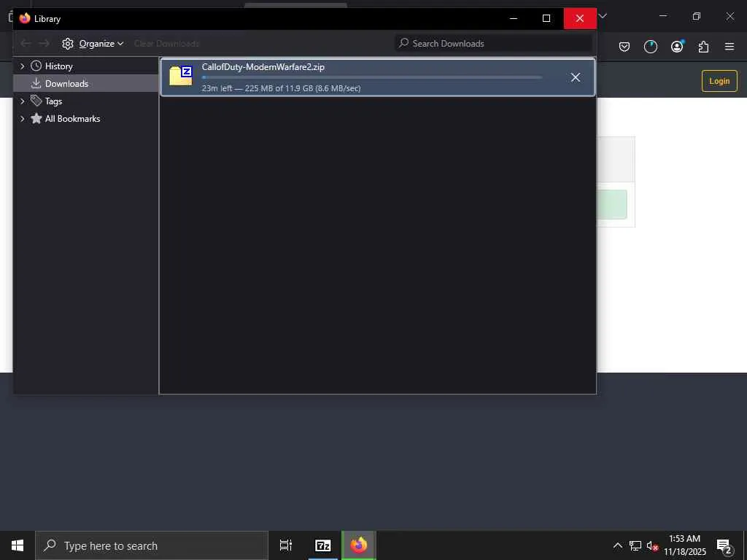Click the taskbar search box
Viewport: 747px width, 560px height.
tap(152, 545)
